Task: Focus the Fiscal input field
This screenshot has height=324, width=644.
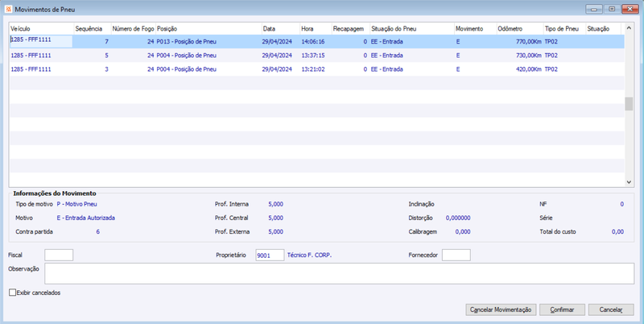Action: (x=59, y=255)
